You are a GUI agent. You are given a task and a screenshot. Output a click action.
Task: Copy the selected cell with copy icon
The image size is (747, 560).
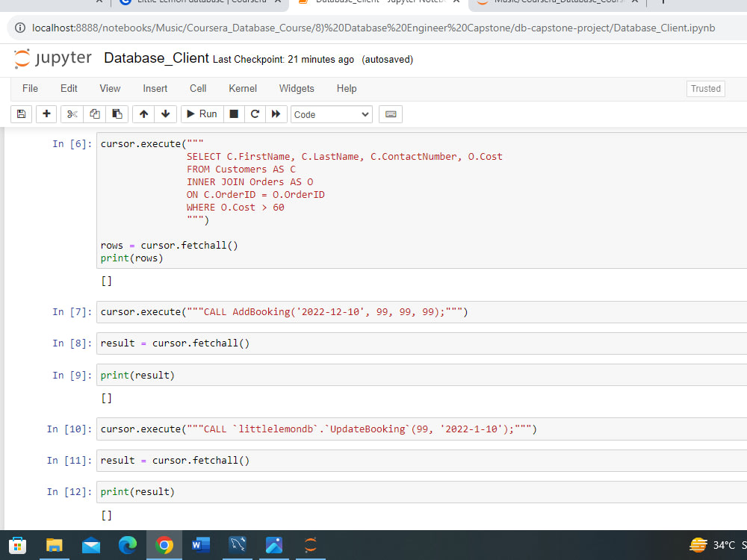coord(94,113)
